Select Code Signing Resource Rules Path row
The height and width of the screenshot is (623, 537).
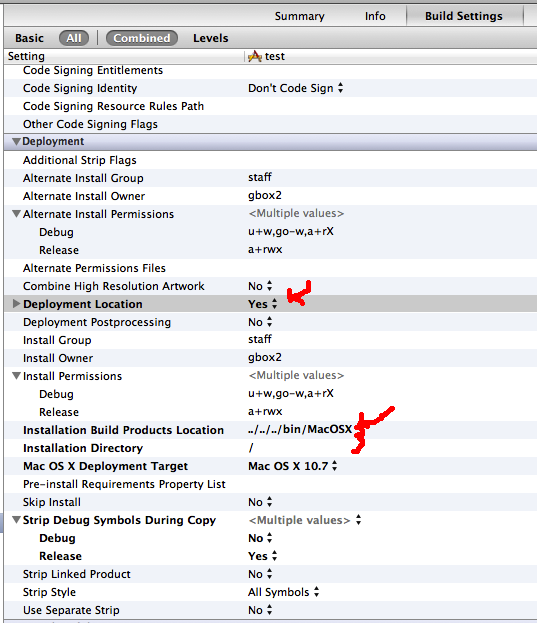(x=270, y=106)
